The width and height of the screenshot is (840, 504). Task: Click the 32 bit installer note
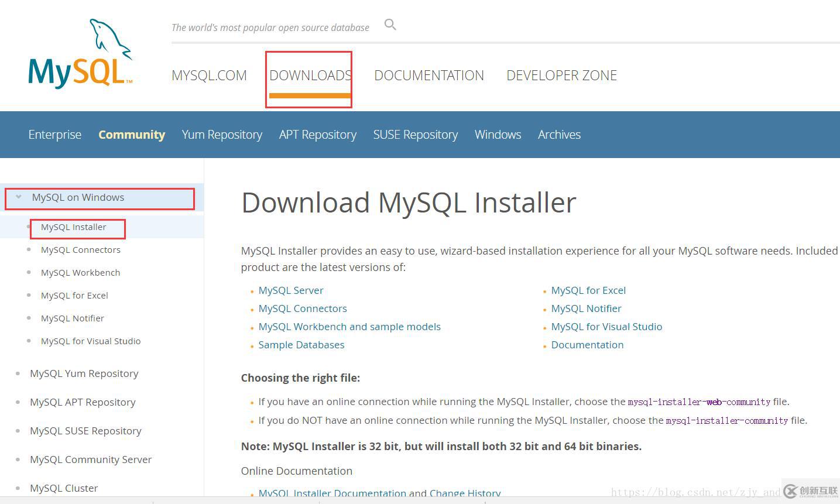[441, 447]
